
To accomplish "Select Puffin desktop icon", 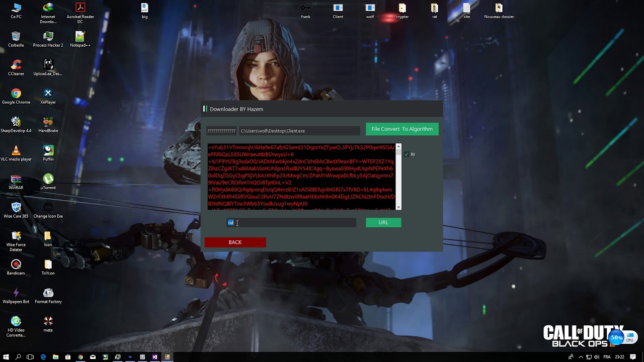I will [48, 153].
